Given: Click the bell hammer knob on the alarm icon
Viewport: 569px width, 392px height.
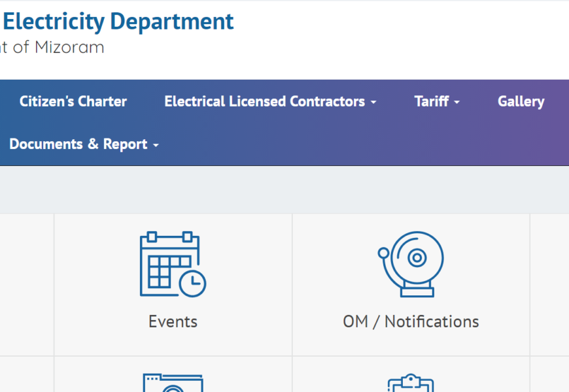Looking at the screenshot, I should [384, 253].
